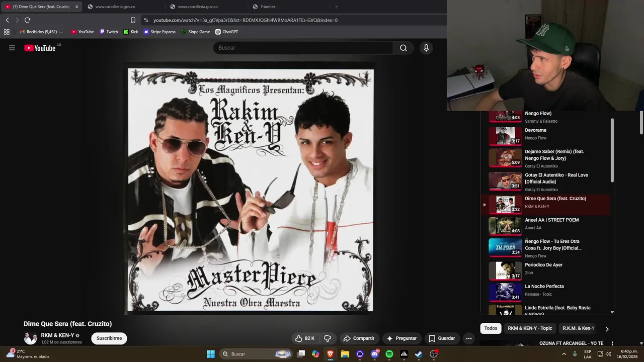The height and width of the screenshot is (362, 644).
Task: Open browser apps grid icon
Action: tap(7, 32)
